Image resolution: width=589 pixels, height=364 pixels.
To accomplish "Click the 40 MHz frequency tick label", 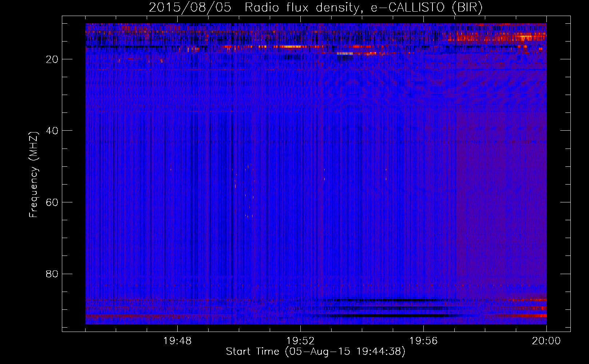I will click(x=52, y=131).
